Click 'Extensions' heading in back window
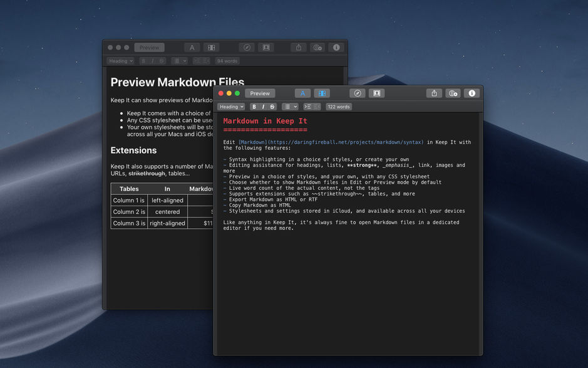 click(133, 150)
